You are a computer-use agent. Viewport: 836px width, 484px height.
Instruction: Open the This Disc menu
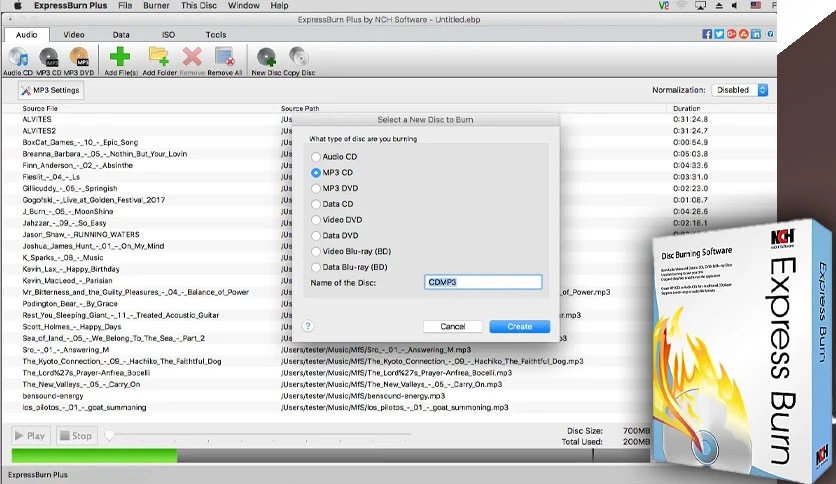(x=199, y=5)
